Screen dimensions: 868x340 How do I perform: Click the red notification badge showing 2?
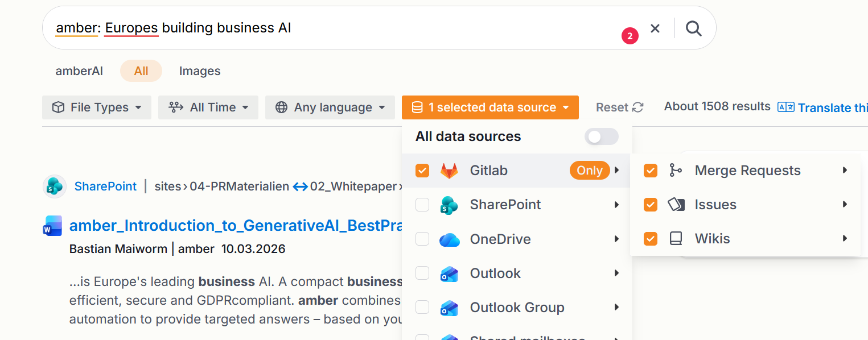(630, 36)
